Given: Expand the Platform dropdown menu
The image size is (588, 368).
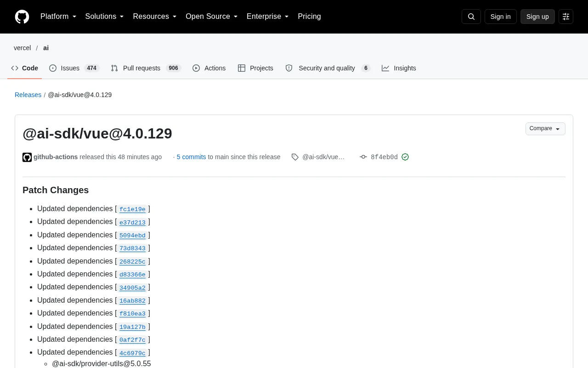Looking at the screenshot, I should pyautogui.click(x=58, y=17).
